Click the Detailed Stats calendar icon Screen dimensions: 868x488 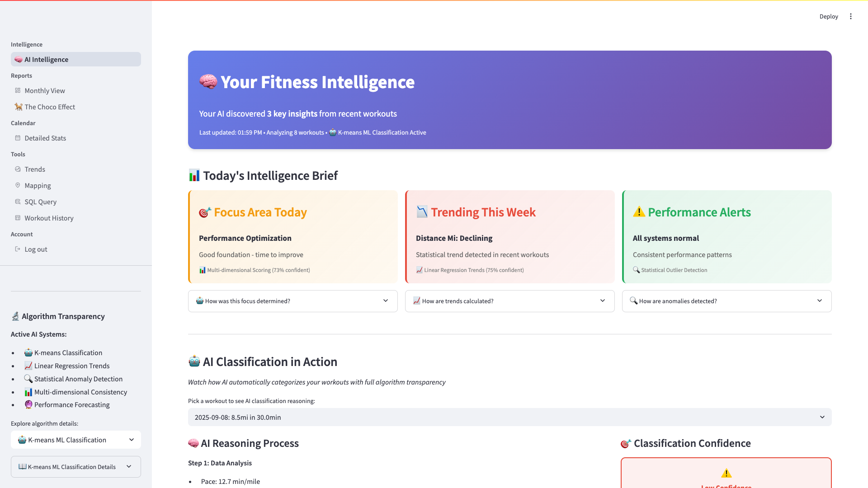18,138
